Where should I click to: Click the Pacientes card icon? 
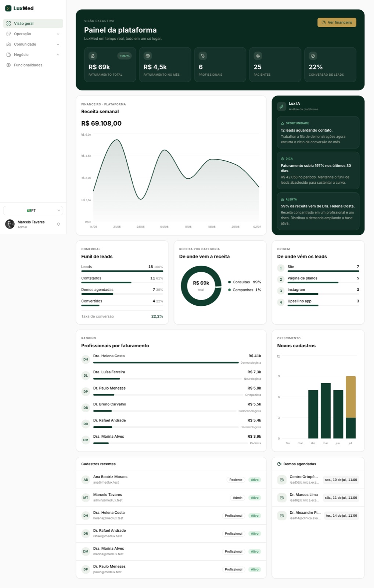click(258, 56)
